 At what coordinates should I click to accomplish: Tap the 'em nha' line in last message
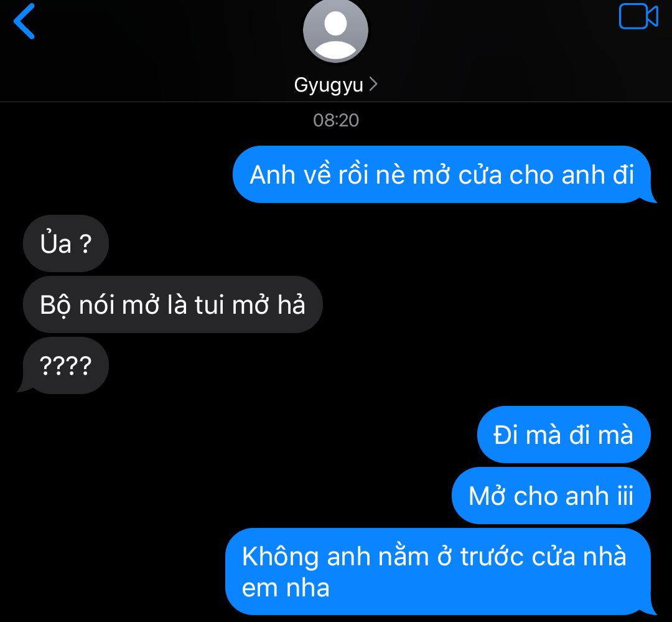coord(286,587)
